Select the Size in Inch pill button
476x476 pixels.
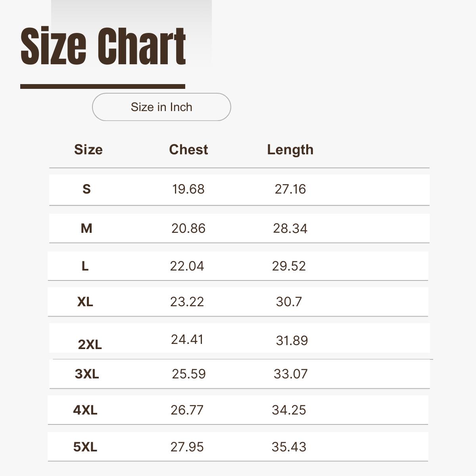pos(161,107)
